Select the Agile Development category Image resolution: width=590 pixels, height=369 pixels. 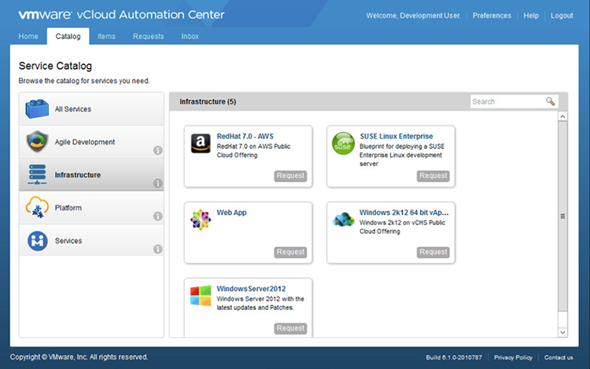click(x=91, y=142)
